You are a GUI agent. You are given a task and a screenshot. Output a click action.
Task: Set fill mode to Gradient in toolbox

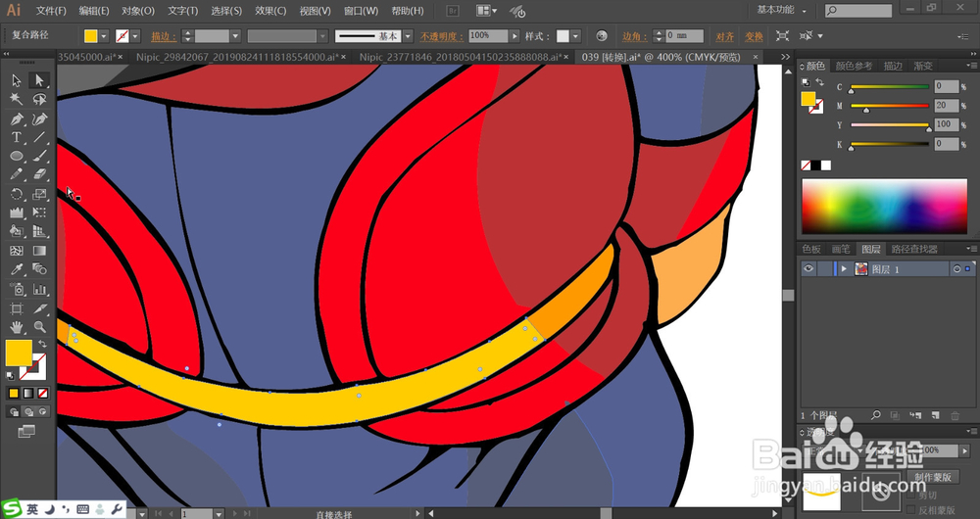coord(28,394)
